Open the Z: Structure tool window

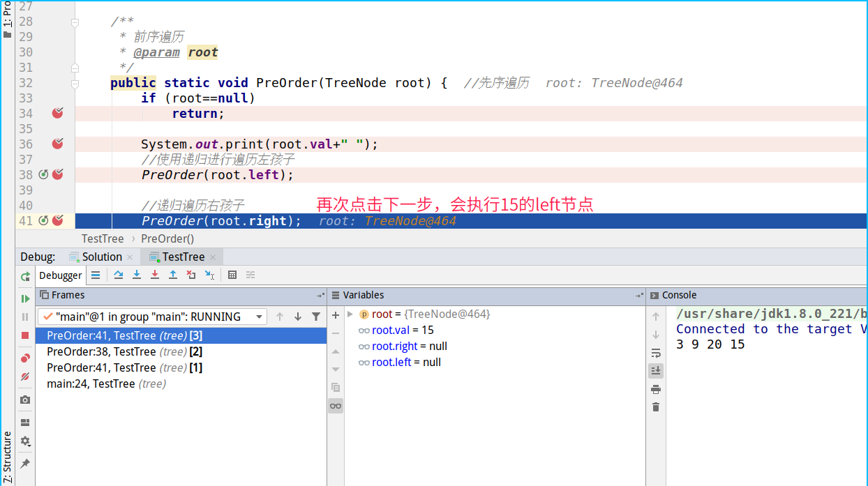pos(8,458)
